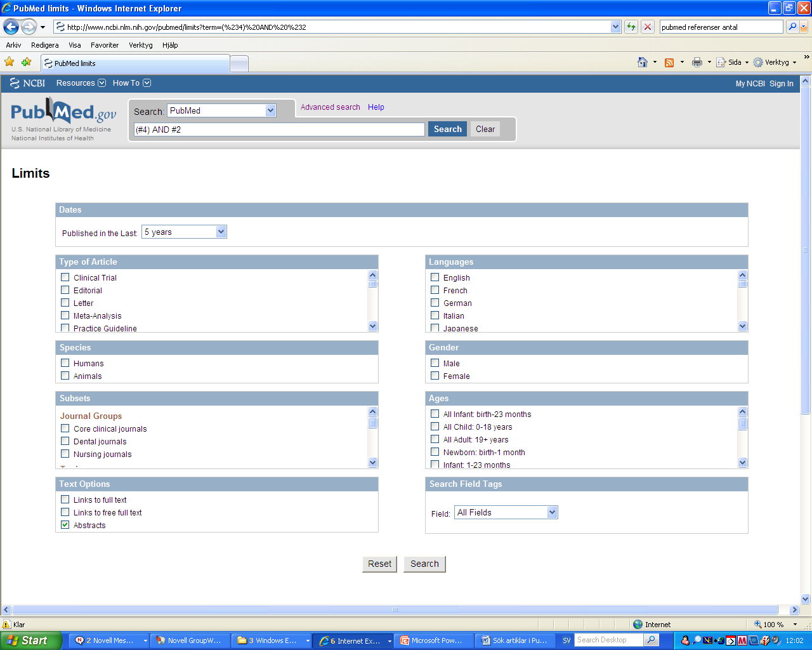This screenshot has height=650, width=812.
Task: Click in the PubMed query text field
Action: click(278, 129)
